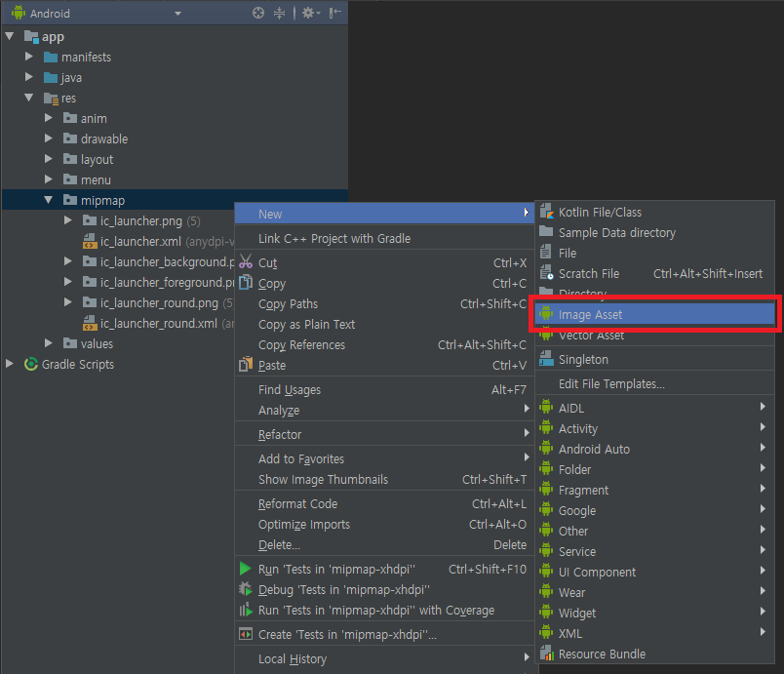Choose Find Usages
This screenshot has height=674, width=784.
pos(384,389)
